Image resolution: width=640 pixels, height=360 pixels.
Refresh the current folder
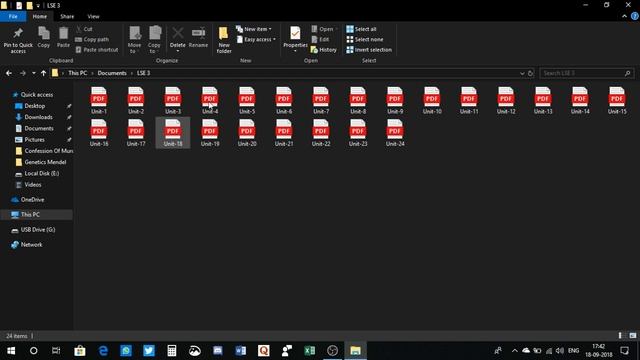531,73
